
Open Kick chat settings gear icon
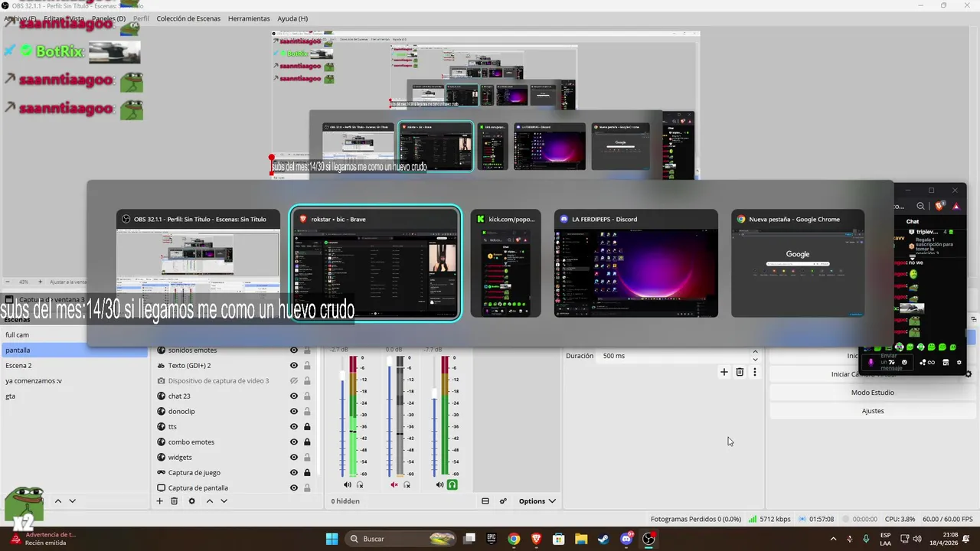[x=959, y=363]
